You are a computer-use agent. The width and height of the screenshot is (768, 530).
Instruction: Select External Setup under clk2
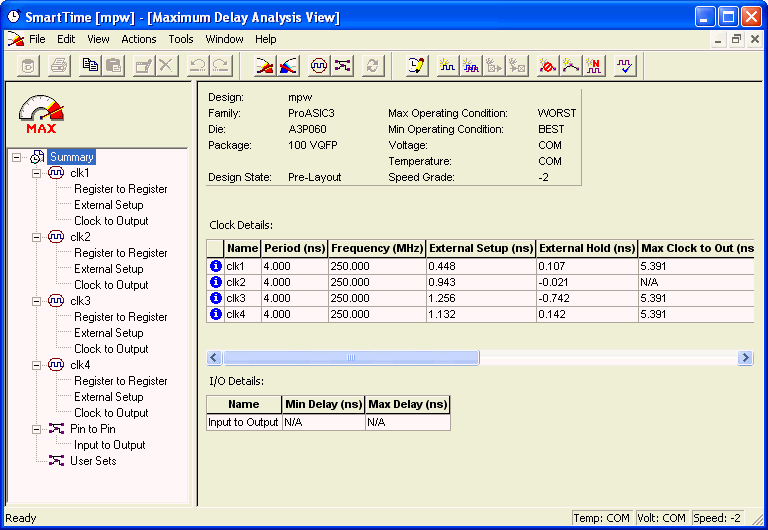pyautogui.click(x=109, y=269)
